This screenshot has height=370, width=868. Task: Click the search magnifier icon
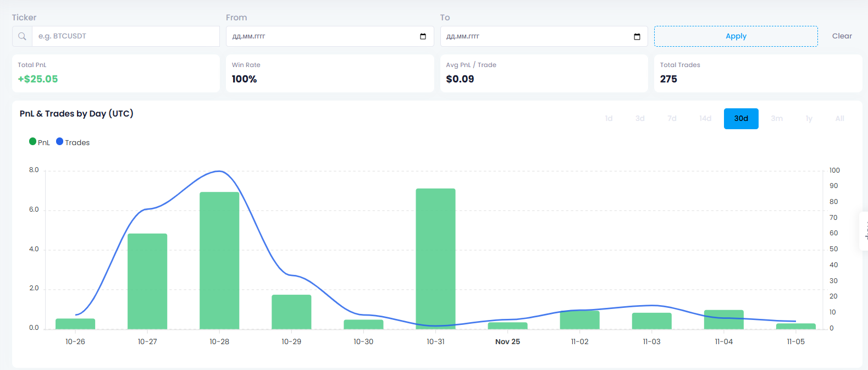tap(22, 36)
